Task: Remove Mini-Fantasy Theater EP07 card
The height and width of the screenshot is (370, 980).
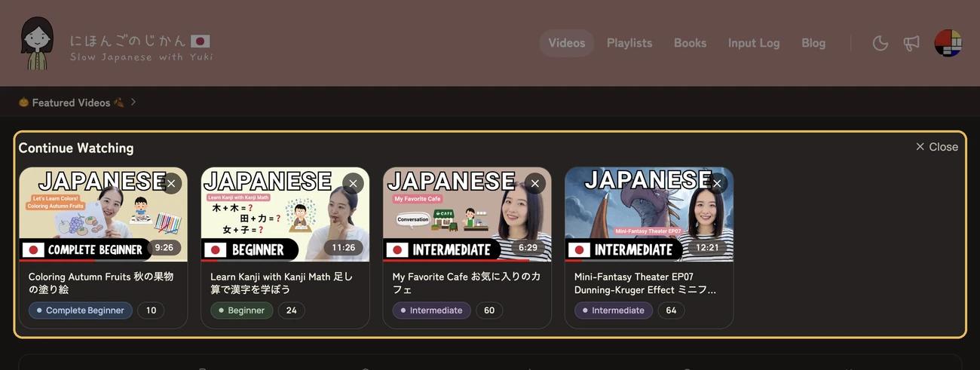Action: [x=717, y=183]
